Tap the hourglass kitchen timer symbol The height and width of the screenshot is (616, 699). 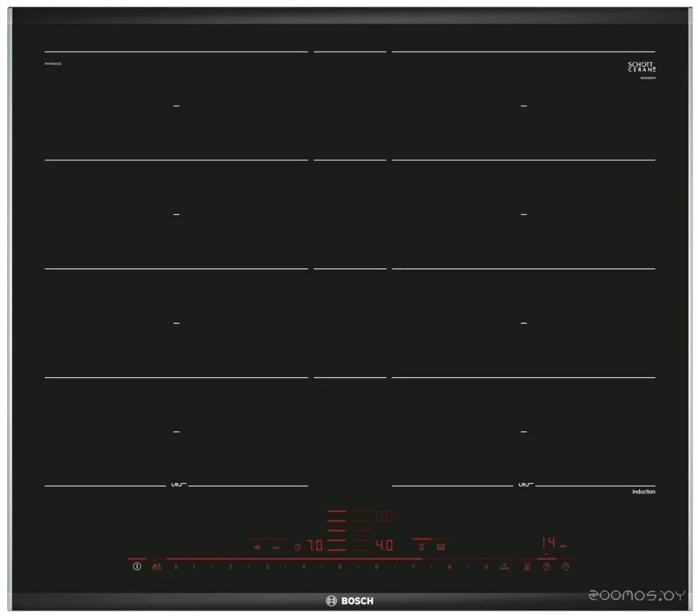tap(527, 567)
